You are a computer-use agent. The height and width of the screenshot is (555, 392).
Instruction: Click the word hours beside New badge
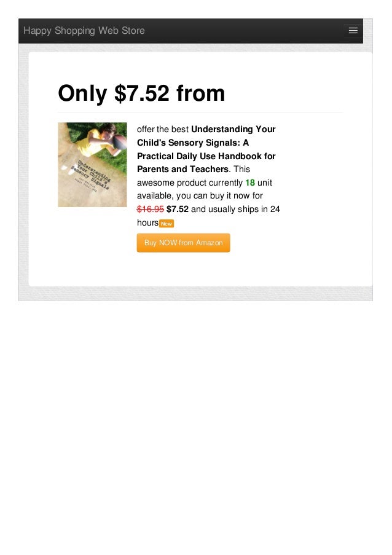click(147, 222)
